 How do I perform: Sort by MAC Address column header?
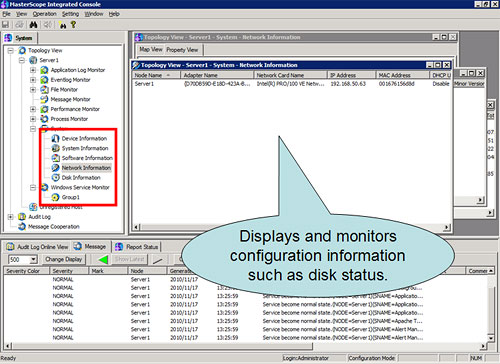[x=402, y=75]
